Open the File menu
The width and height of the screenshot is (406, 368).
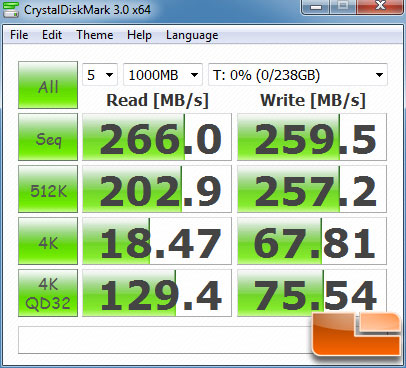tap(19, 35)
